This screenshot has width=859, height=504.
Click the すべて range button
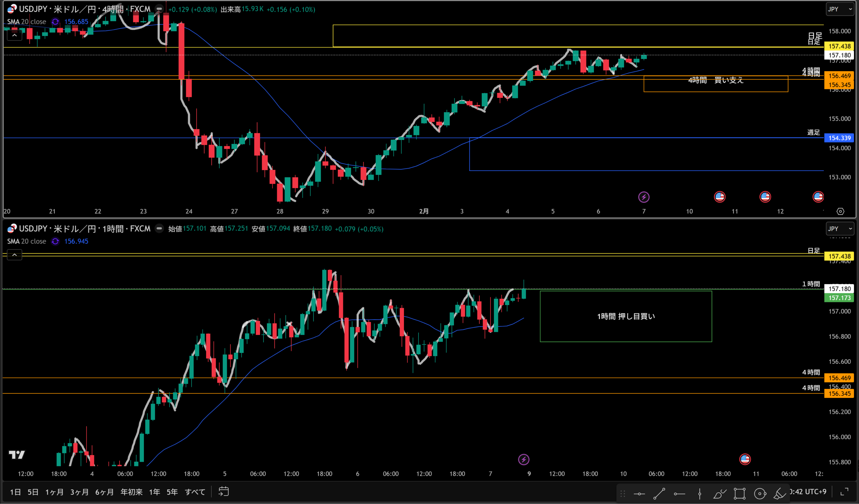click(x=195, y=492)
